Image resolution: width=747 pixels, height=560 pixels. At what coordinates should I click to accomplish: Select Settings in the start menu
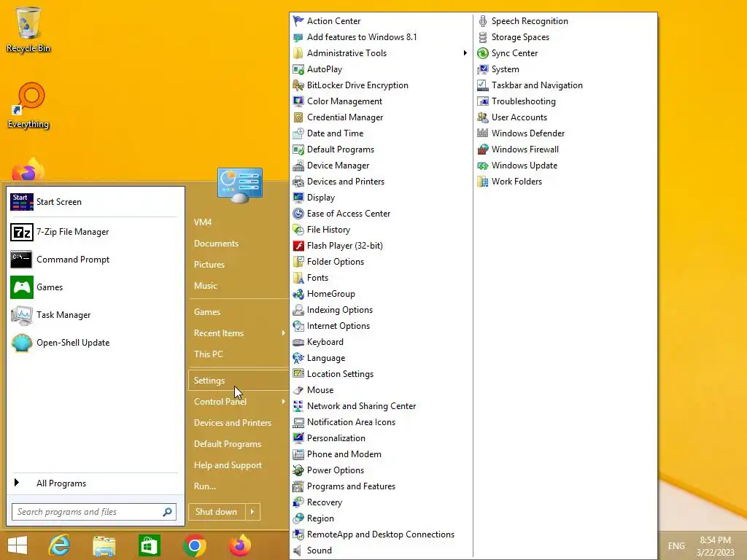coord(239,381)
